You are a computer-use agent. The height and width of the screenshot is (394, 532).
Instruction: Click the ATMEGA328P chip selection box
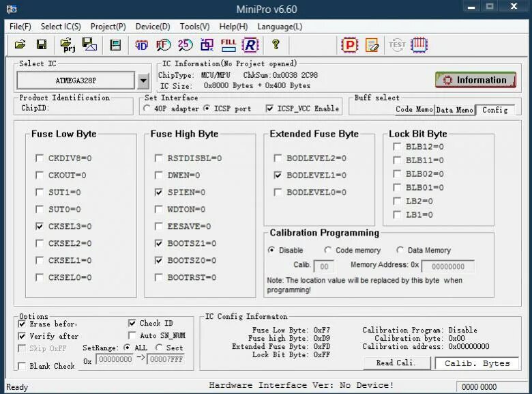[76, 81]
